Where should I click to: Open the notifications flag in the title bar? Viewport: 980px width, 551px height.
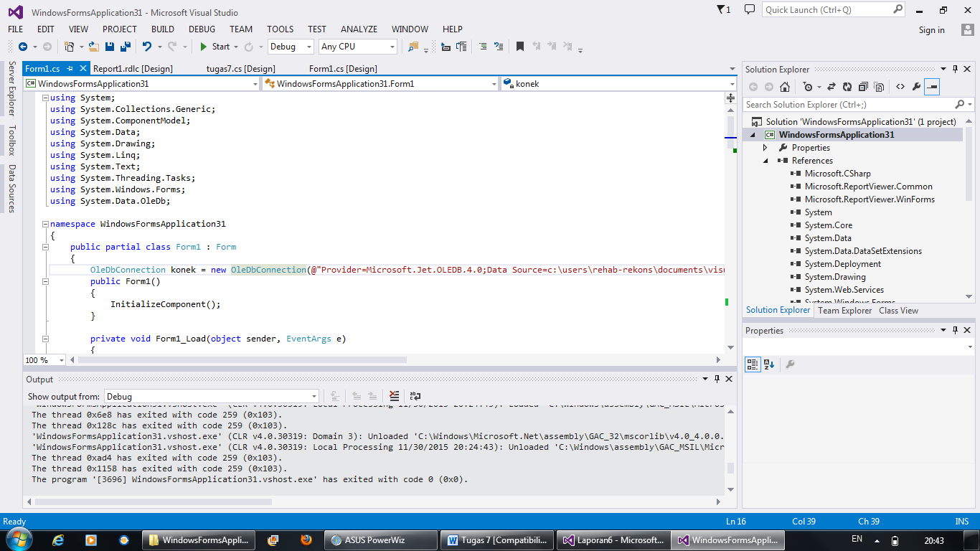(723, 9)
